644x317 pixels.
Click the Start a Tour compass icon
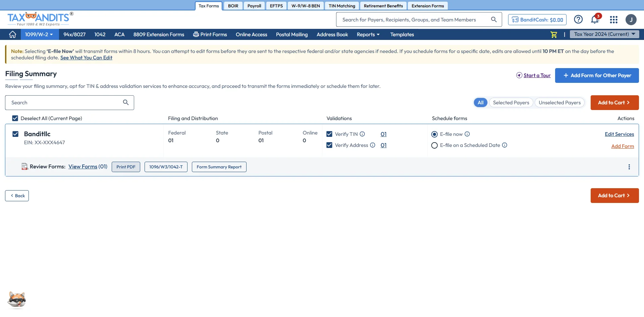pyautogui.click(x=519, y=75)
